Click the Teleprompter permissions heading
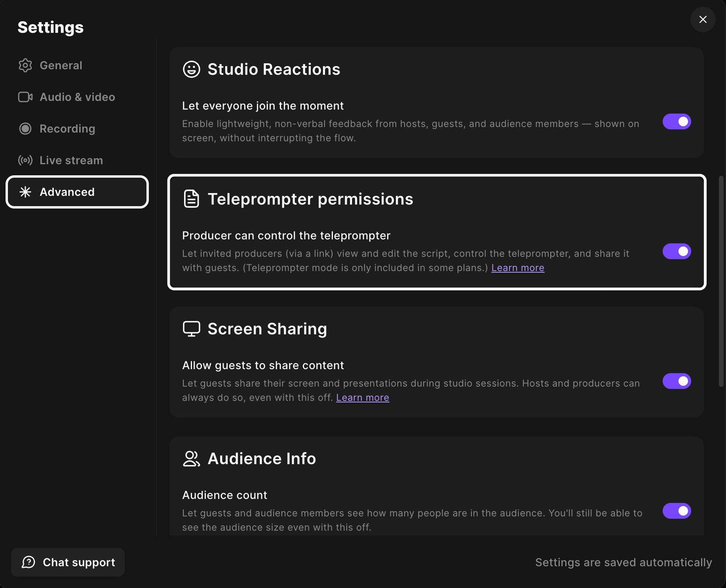 click(310, 199)
